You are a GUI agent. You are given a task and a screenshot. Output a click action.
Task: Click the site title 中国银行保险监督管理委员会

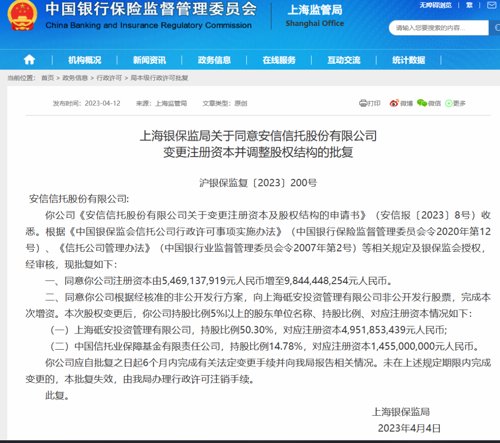(x=151, y=9)
